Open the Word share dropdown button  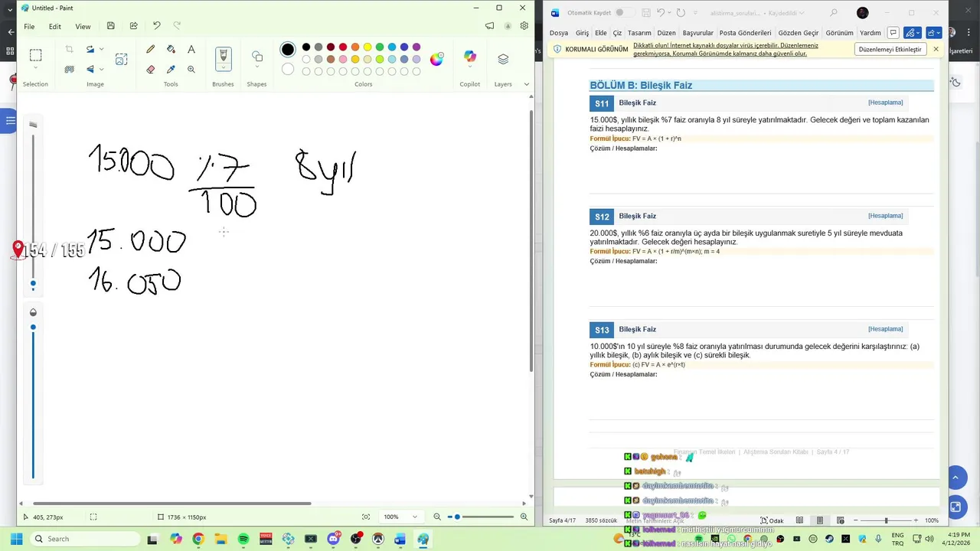click(934, 33)
